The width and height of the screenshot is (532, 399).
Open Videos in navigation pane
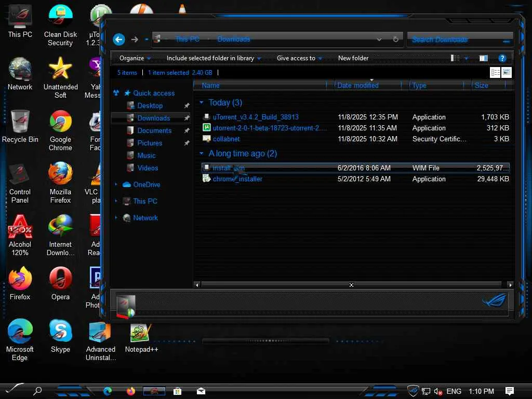[148, 168]
